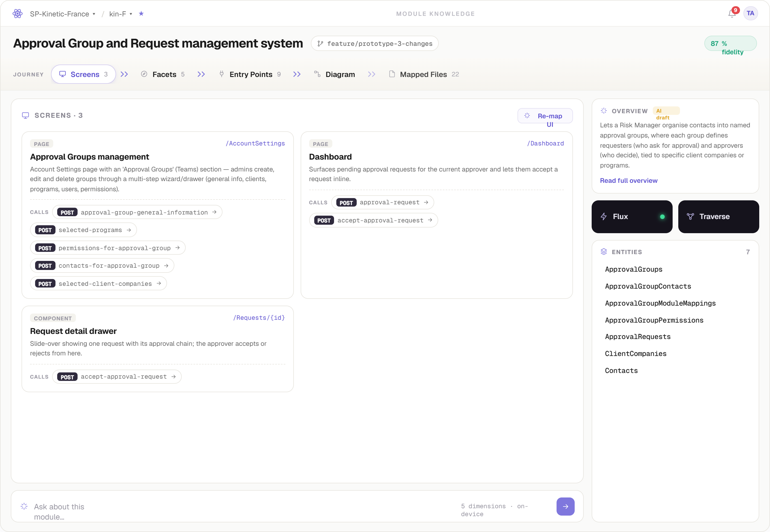Select the Entry Points journey tab
The height and width of the screenshot is (532, 770).
tap(250, 74)
